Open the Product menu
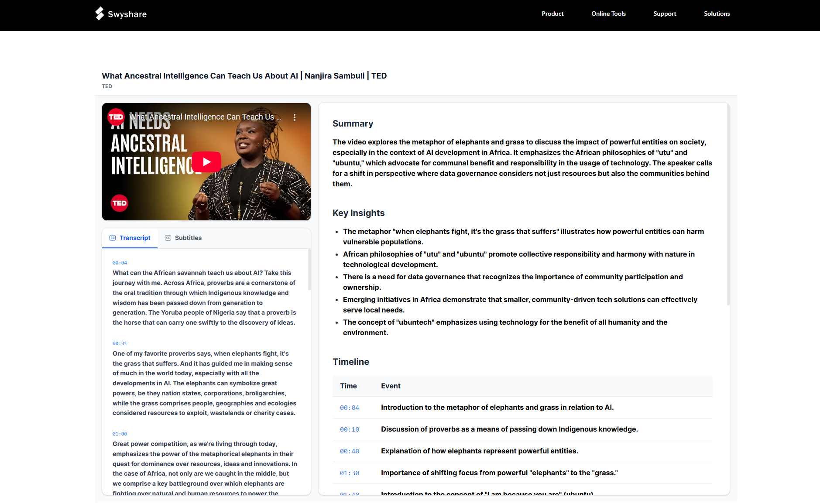Image resolution: width=820 pixels, height=504 pixels. point(552,14)
